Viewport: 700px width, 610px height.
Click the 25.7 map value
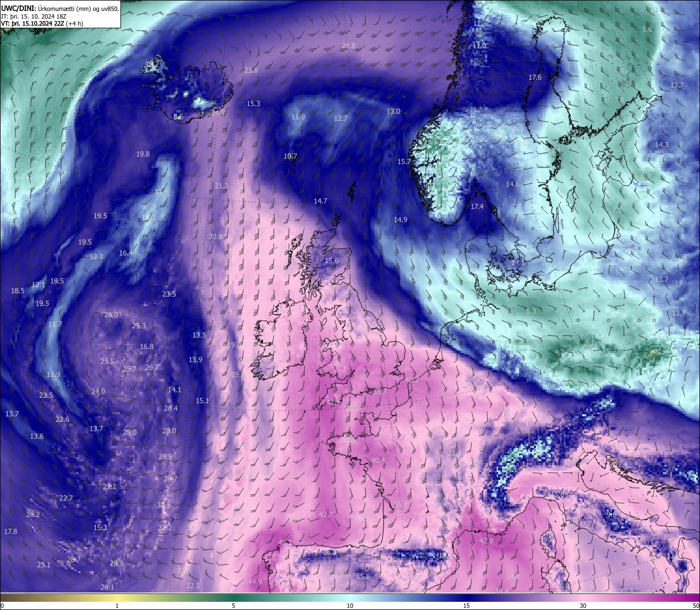pos(129,369)
